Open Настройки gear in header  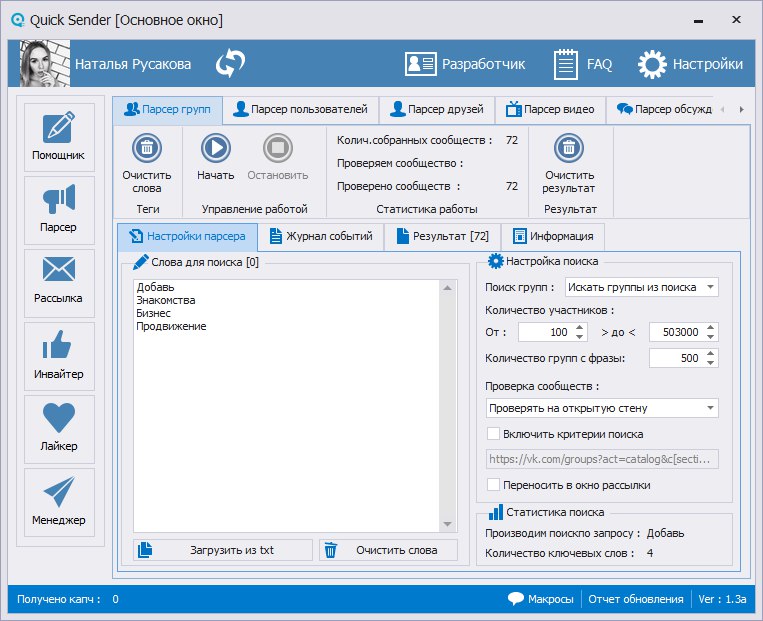[x=692, y=64]
